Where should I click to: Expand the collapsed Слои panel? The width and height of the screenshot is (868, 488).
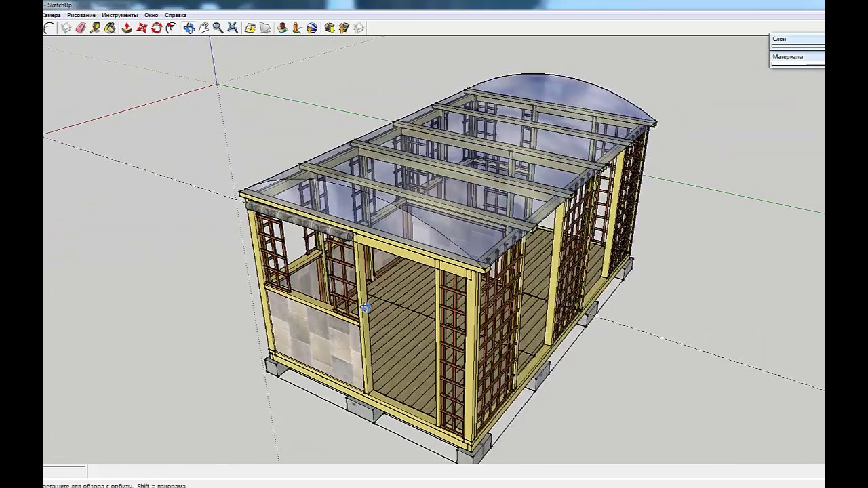click(x=797, y=39)
